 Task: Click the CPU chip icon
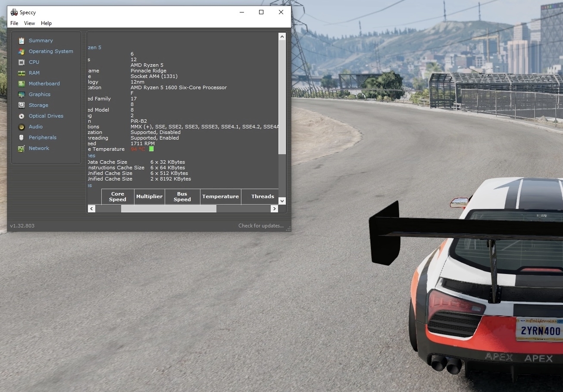[x=22, y=62]
